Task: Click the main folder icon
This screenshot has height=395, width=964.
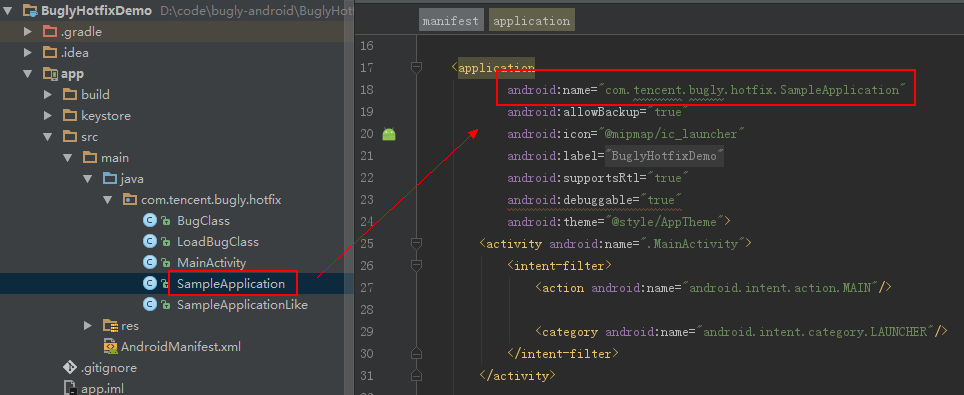Action: 90,158
